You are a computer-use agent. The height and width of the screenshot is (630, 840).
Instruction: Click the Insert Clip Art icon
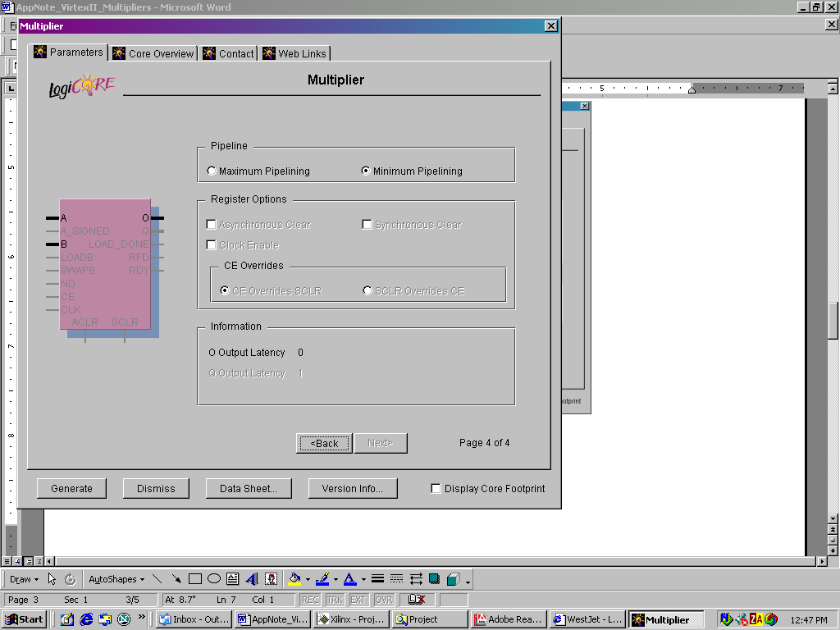coord(271,578)
